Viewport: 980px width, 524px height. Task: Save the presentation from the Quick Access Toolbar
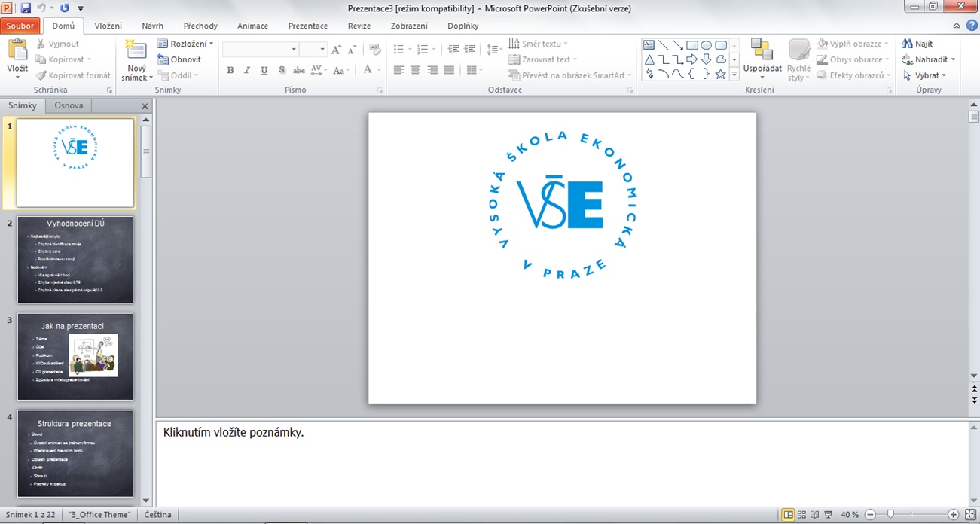pos(26,8)
